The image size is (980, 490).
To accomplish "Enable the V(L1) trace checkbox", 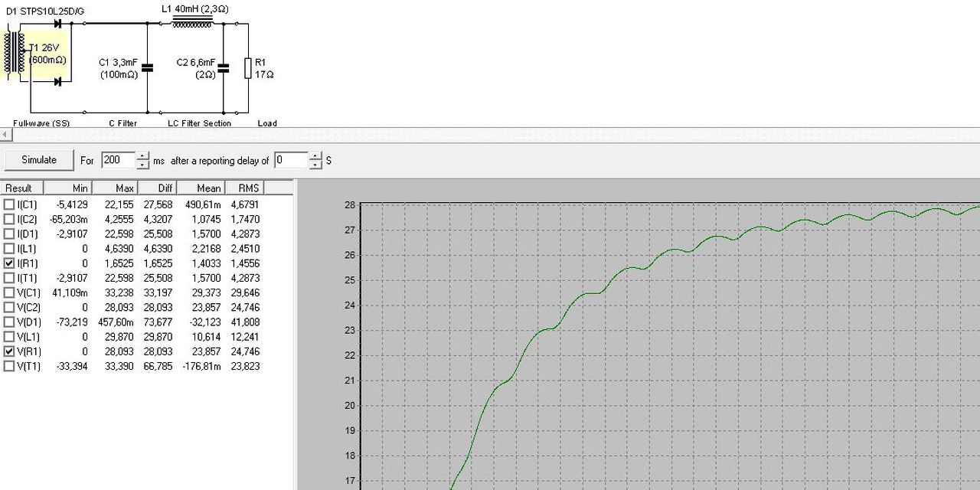I will click(9, 337).
